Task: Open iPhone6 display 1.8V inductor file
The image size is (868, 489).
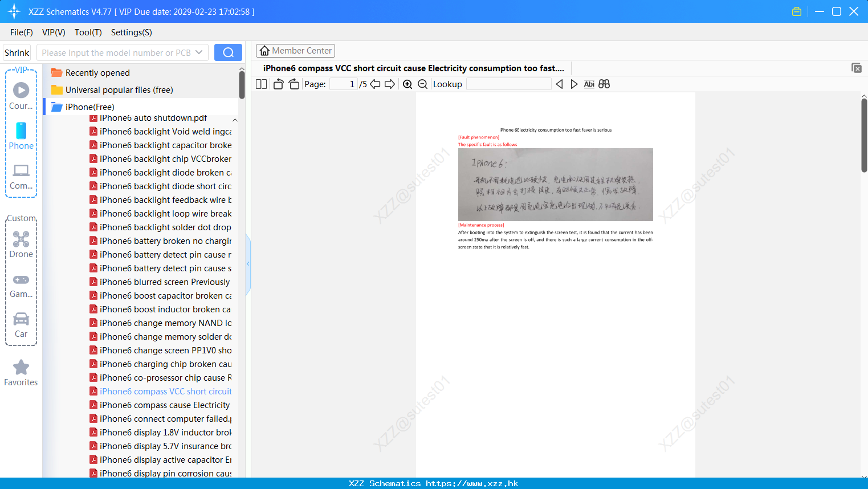Action: point(161,433)
